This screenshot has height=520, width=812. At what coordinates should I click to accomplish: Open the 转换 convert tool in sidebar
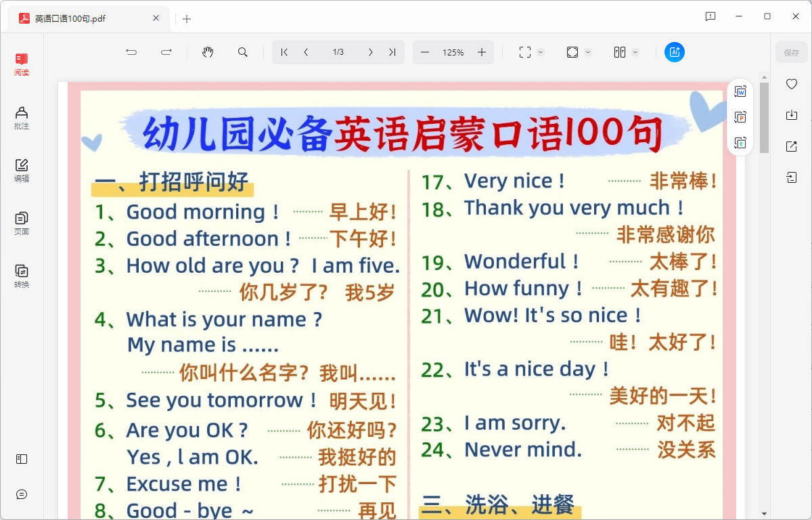[22, 276]
